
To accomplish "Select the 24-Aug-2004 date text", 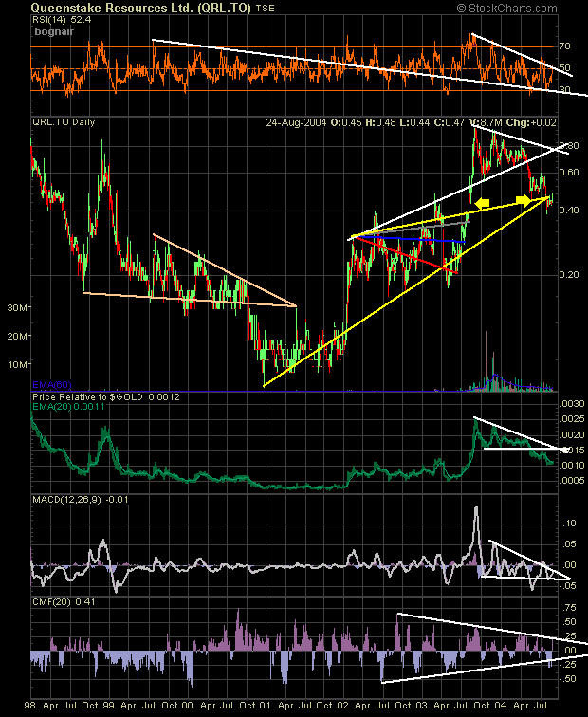I will (x=296, y=122).
